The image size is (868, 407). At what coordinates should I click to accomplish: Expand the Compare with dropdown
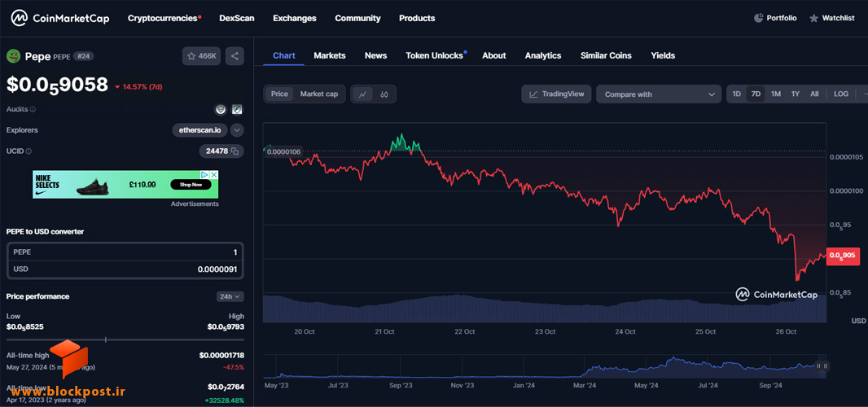click(x=659, y=94)
